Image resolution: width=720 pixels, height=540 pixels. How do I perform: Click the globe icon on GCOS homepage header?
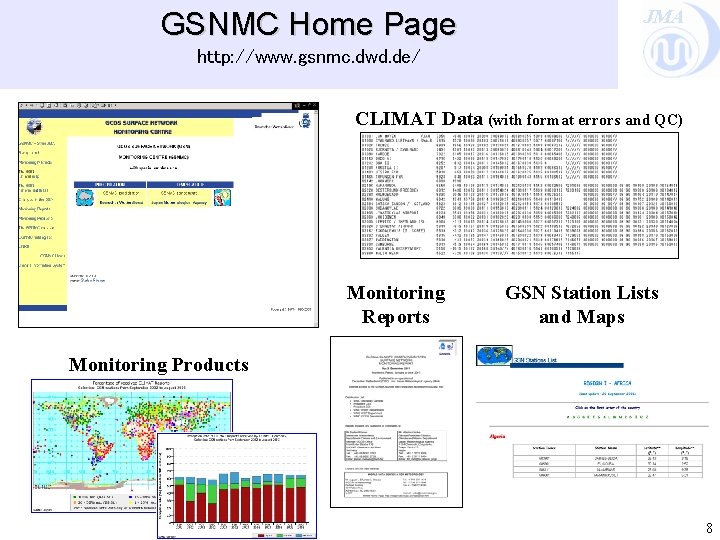click(34, 126)
